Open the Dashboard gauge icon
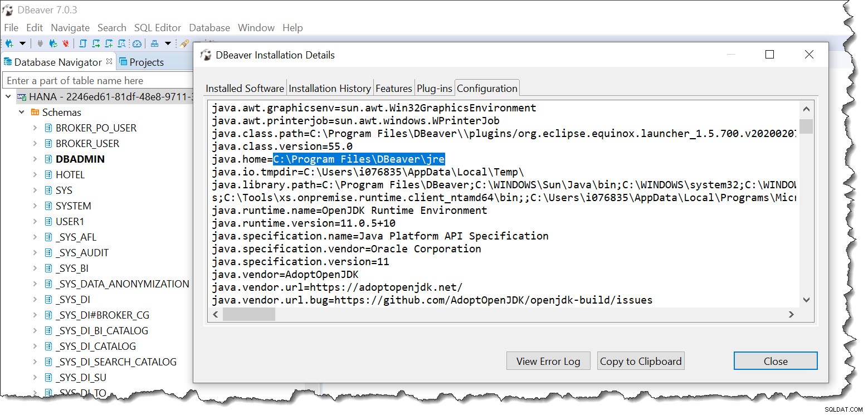 pyautogui.click(x=137, y=43)
